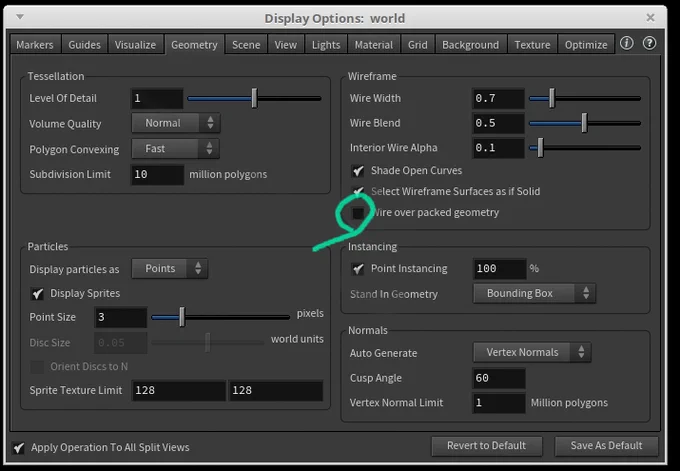Open the Lights tab
Viewport: 680px width, 471px height.
point(326,45)
